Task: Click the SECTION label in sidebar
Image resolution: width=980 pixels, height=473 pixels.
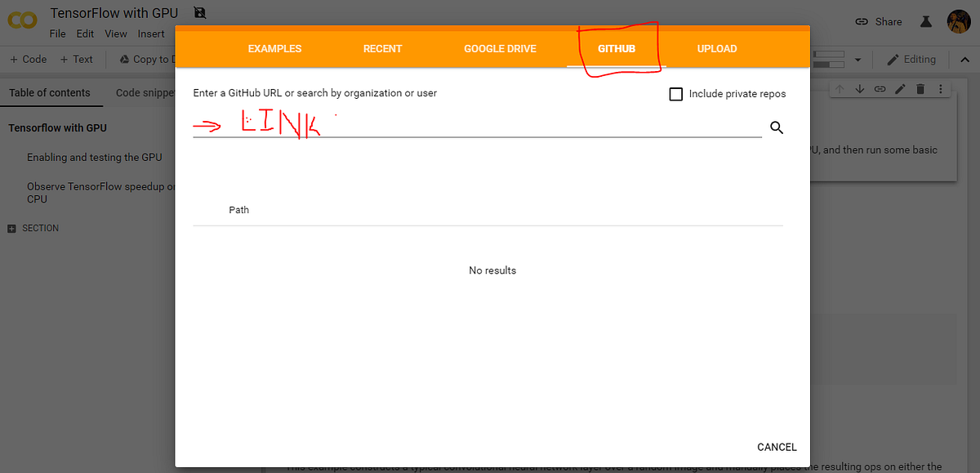Action: tap(41, 229)
